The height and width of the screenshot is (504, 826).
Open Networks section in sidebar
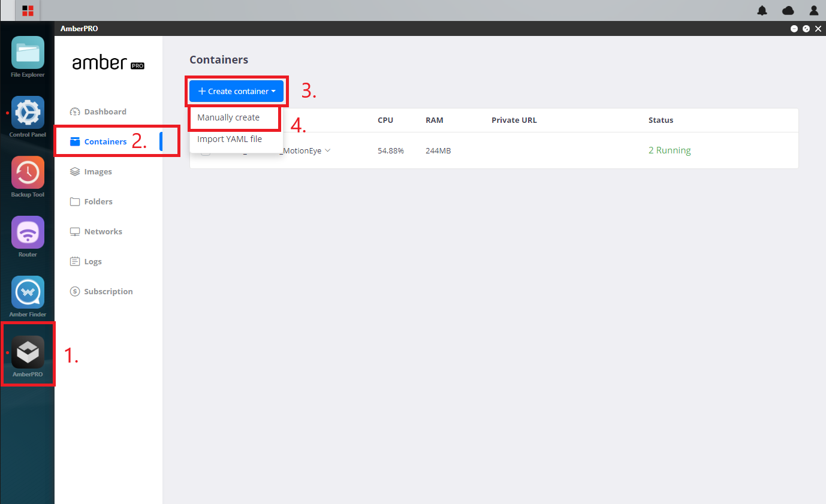pyautogui.click(x=96, y=231)
